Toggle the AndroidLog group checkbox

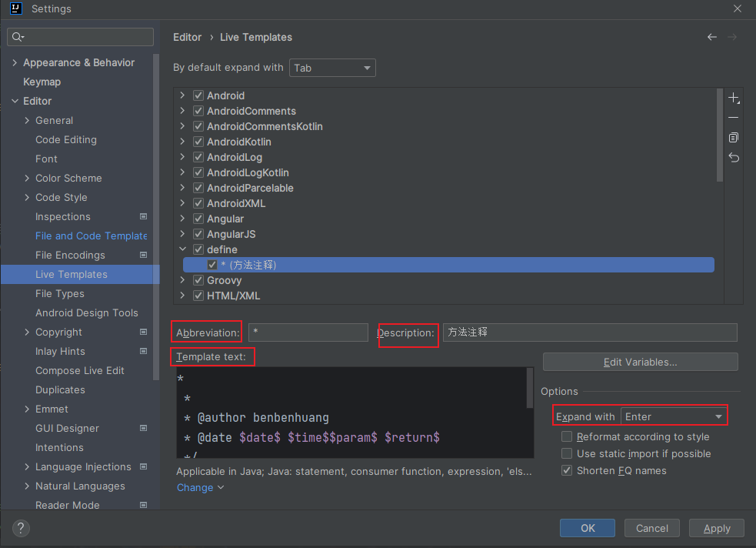click(x=198, y=157)
